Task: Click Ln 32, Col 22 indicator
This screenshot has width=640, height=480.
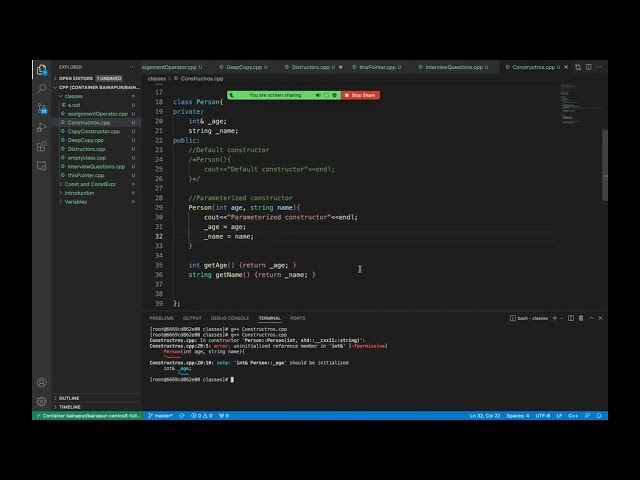Action: [485, 416]
